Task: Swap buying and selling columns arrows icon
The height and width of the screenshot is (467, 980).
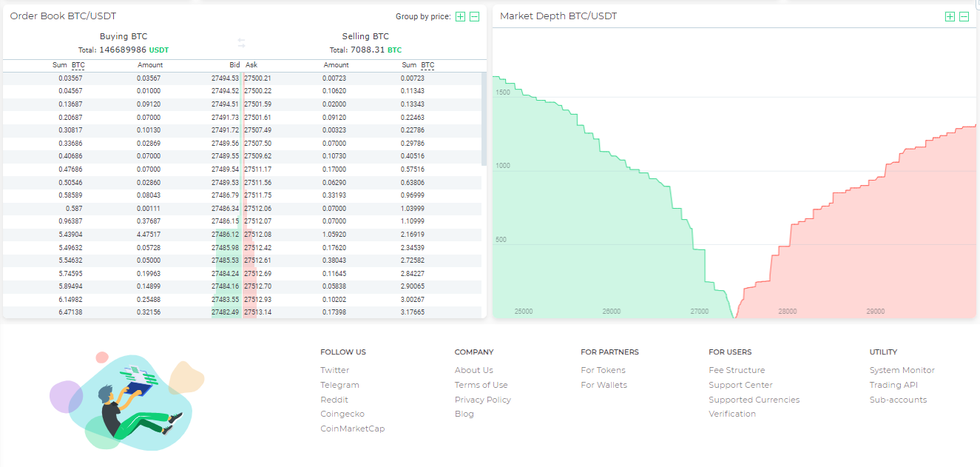Action: pos(241,43)
